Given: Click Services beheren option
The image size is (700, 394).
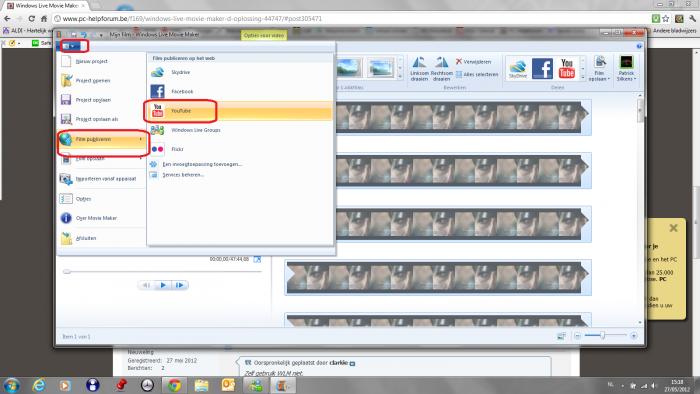Looking at the screenshot, I should pos(183,175).
